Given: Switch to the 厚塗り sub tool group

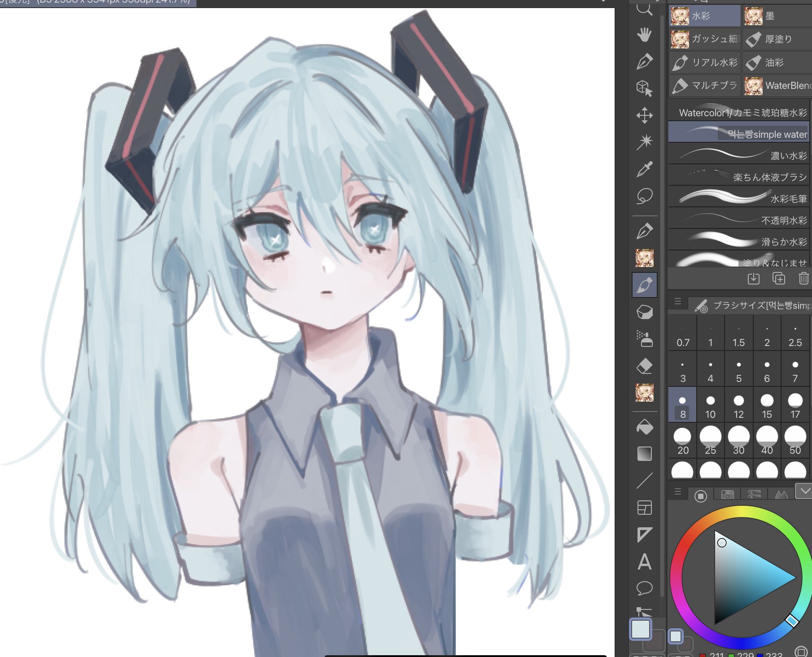Looking at the screenshot, I should point(777,39).
